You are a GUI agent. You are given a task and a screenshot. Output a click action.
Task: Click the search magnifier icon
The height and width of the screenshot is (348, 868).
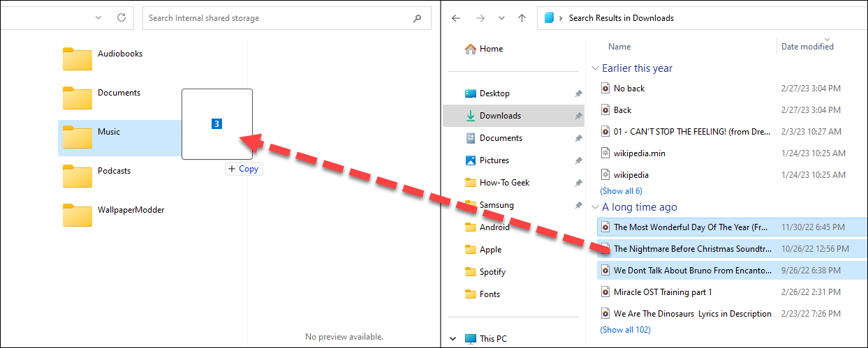click(418, 18)
